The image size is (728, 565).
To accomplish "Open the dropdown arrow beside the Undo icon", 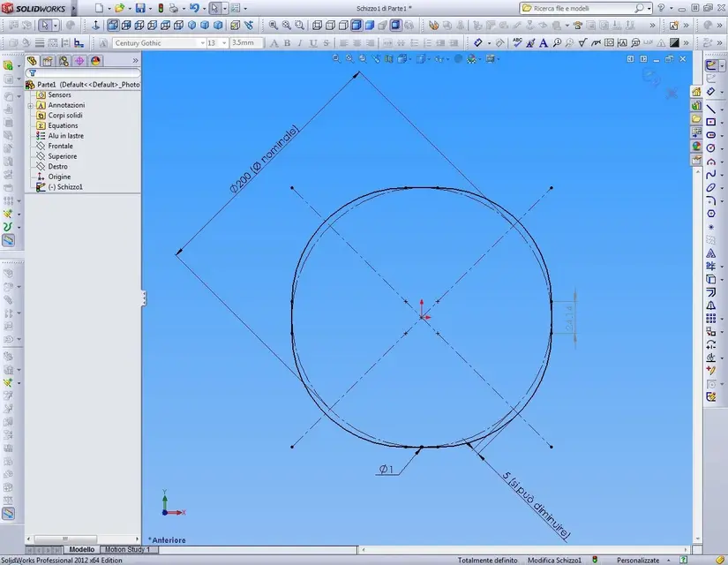I will 205,8.
